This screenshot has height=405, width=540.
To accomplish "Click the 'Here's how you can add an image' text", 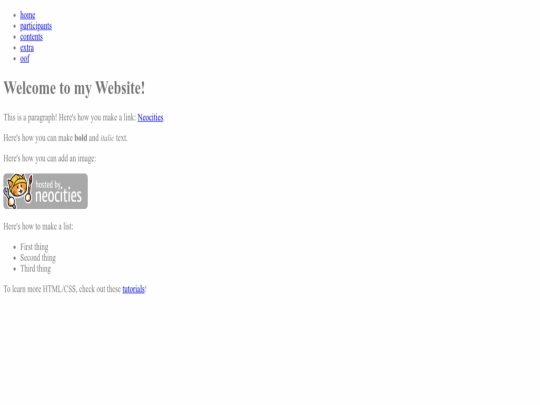I will (50, 158).
